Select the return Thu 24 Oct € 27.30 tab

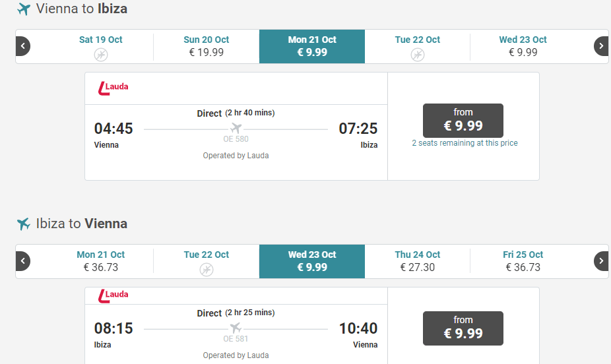point(418,261)
